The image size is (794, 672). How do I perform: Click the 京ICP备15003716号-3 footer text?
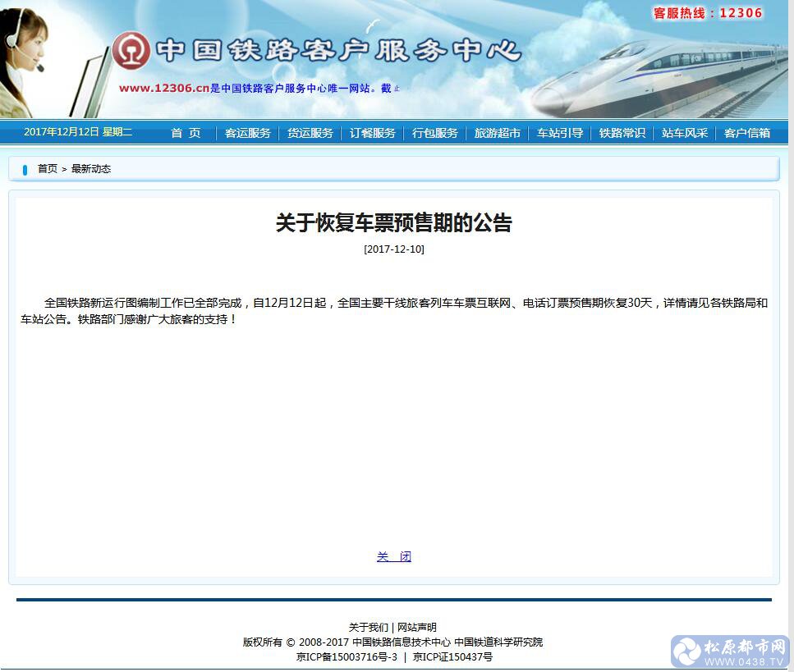347,656
